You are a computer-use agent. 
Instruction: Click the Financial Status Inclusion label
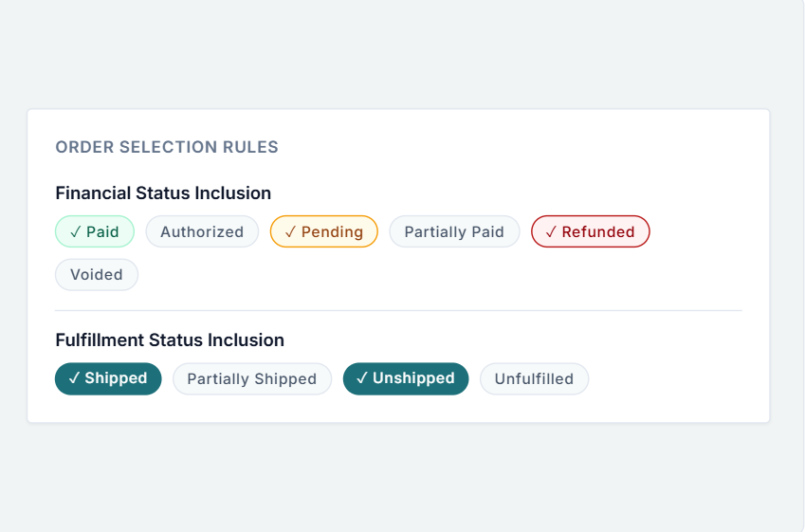[x=163, y=193]
